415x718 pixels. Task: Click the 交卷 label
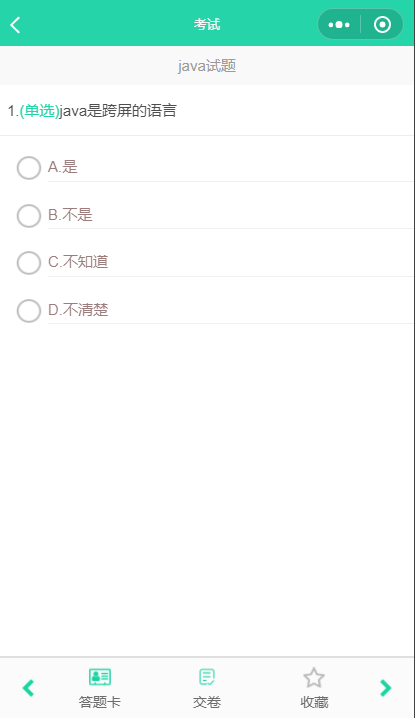(207, 702)
